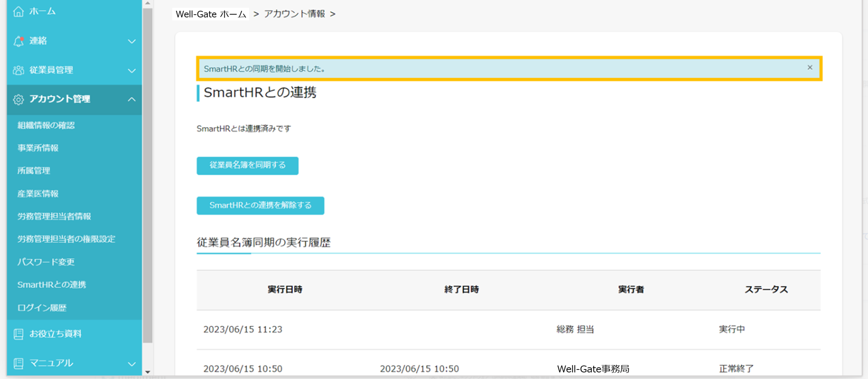Expand the 従業員管理 menu chevron
Image resolution: width=868 pixels, height=379 pixels.
point(132,71)
